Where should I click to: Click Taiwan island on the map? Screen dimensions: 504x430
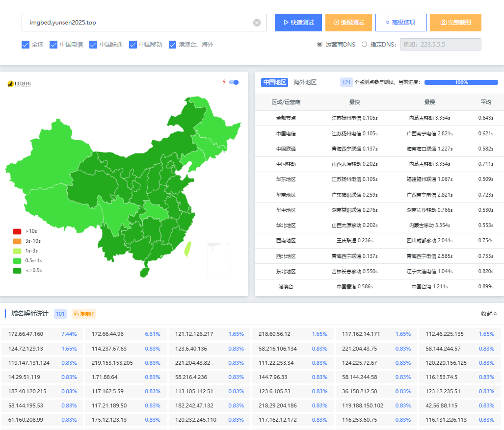pos(188,249)
